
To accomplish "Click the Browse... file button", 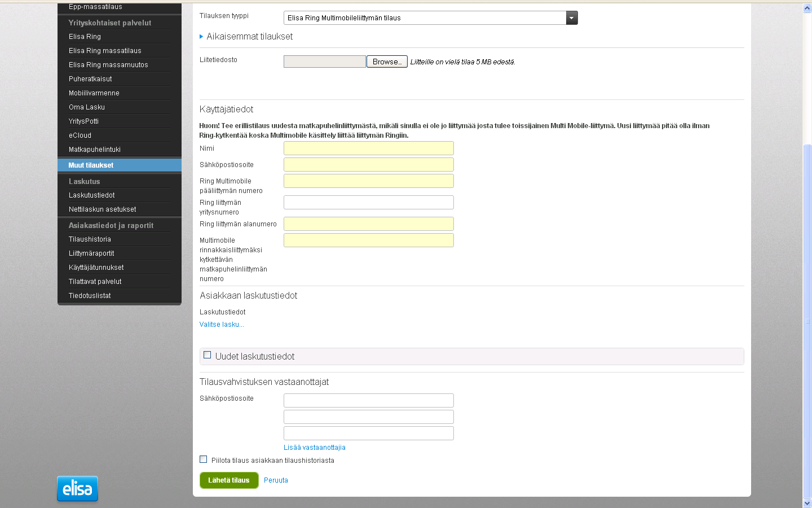I will click(387, 62).
